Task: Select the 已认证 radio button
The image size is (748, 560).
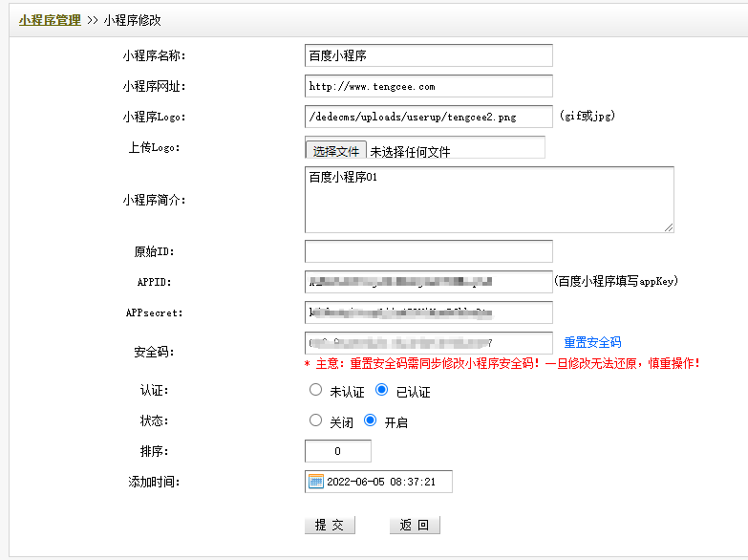Action: tap(382, 391)
